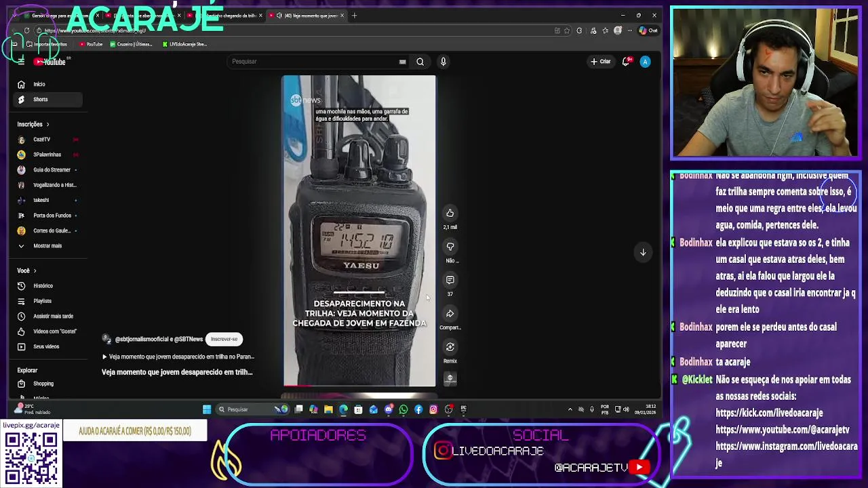
Task: Open the YouTube bookmark in favorites bar
Action: pyautogui.click(x=91, y=44)
